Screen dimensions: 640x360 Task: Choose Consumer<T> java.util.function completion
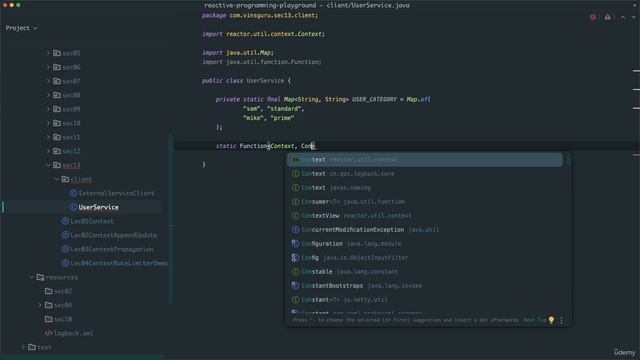click(424, 202)
